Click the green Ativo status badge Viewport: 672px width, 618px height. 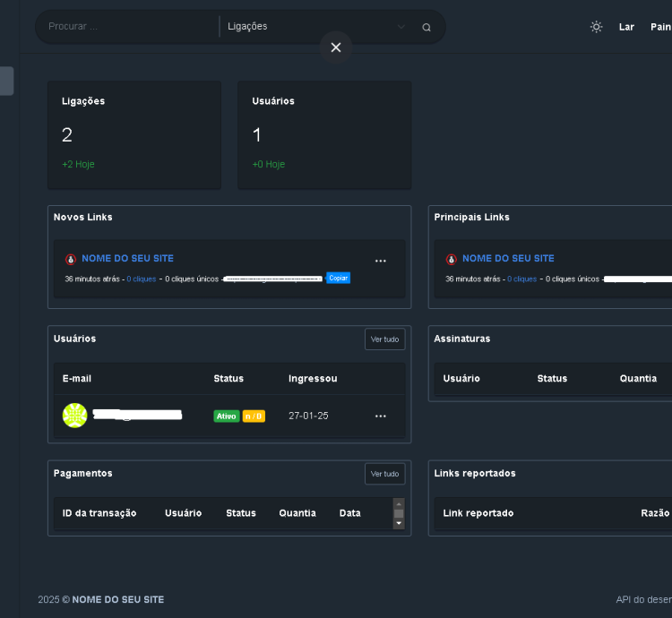pyautogui.click(x=227, y=416)
